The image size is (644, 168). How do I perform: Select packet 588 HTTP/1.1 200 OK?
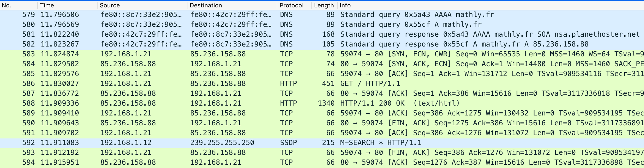click(x=322, y=103)
